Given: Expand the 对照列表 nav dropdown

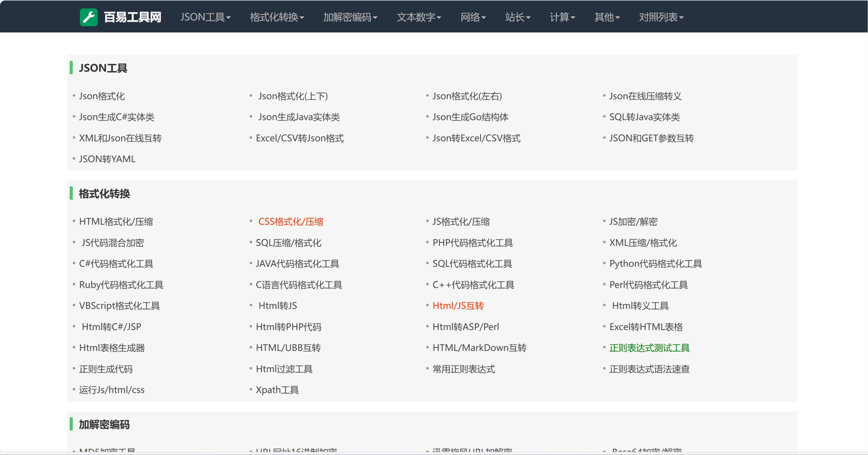Looking at the screenshot, I should pyautogui.click(x=662, y=17).
